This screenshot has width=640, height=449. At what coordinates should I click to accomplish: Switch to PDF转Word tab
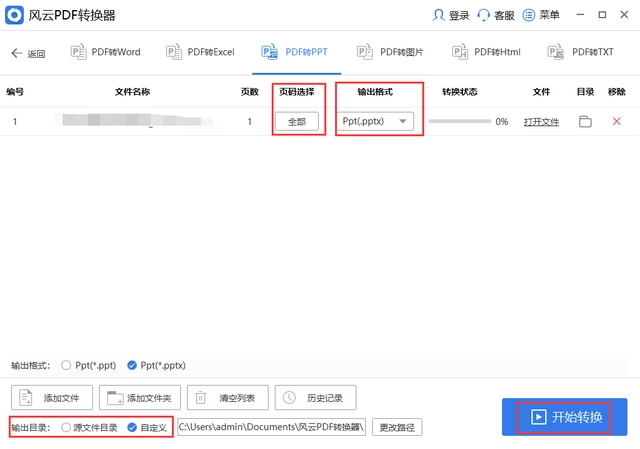point(106,52)
